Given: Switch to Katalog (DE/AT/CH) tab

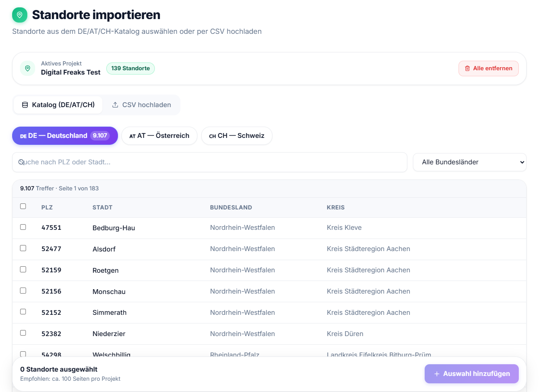Looking at the screenshot, I should coord(58,105).
